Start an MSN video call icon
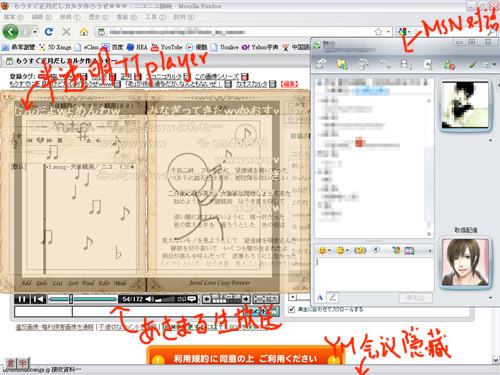The height and width of the screenshot is (375, 500). [x=363, y=64]
